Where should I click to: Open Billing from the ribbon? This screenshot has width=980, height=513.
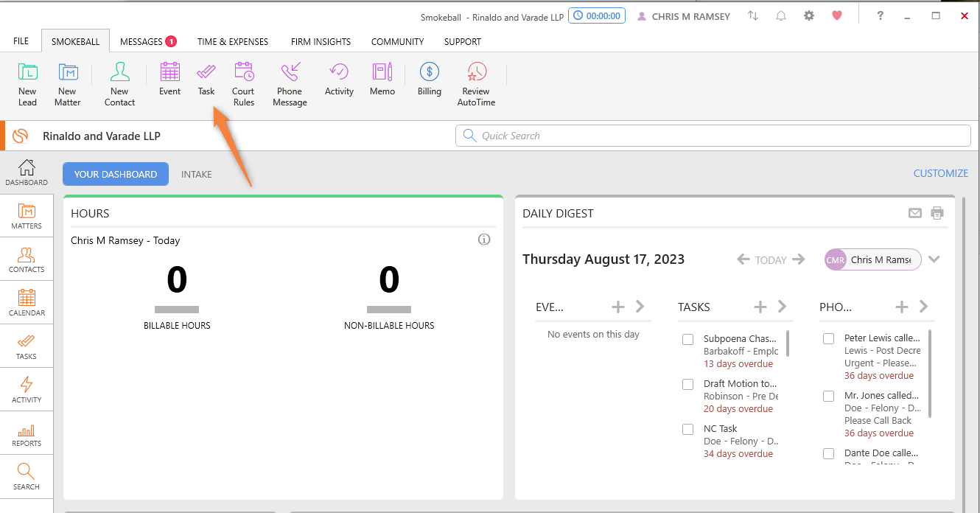click(430, 80)
